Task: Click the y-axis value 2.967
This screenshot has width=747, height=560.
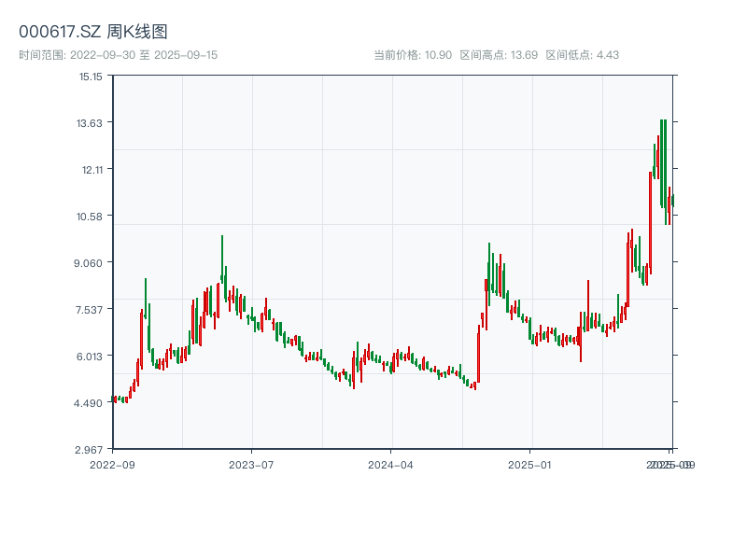Action: tap(89, 450)
